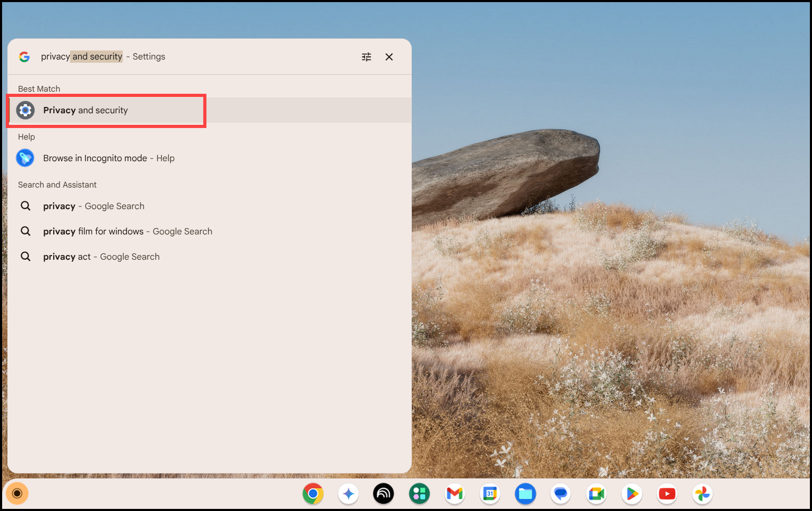Open the App Mall icon
The width and height of the screenshot is (812, 511).
click(x=419, y=494)
